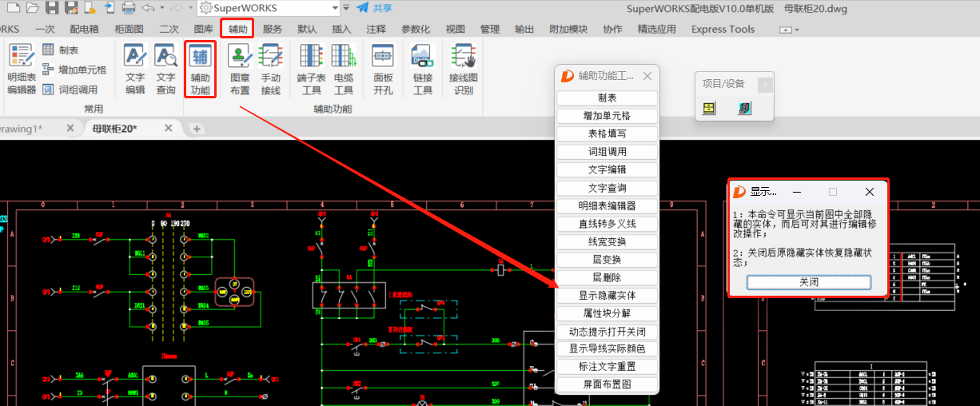Viewport: 980px width, 406px height.
Task: Click the Redo arrow icon
Action: click(176, 8)
